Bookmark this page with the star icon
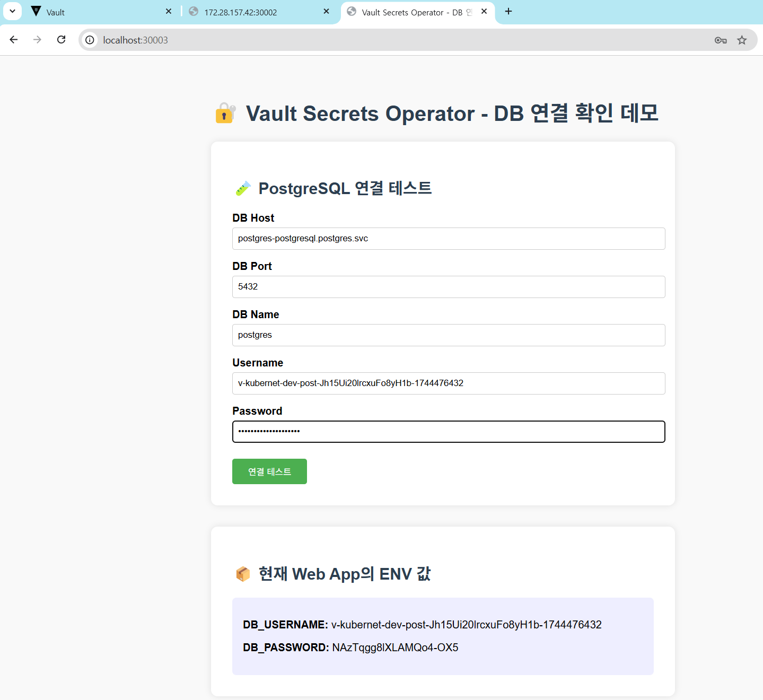Viewport: 763px width, 700px height. 742,40
